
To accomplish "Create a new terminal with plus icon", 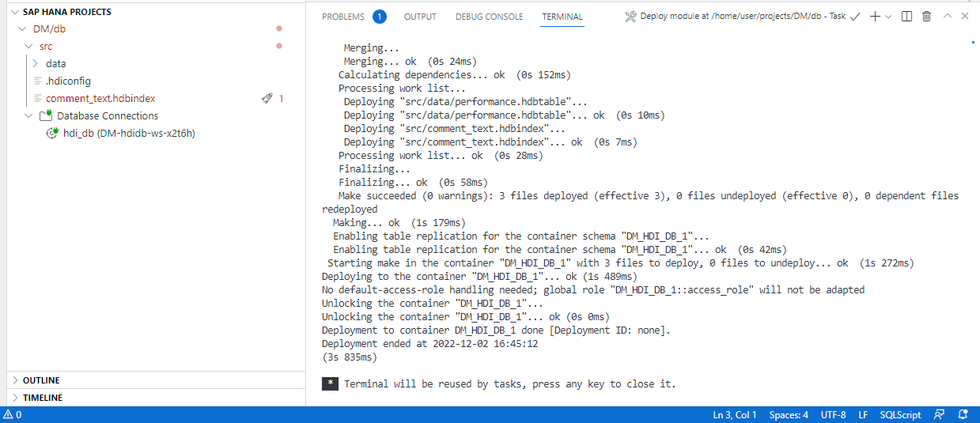I will point(875,17).
